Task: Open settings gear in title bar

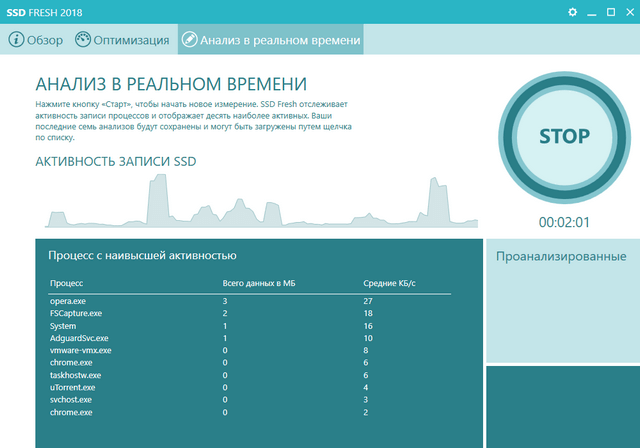Action: [x=572, y=12]
